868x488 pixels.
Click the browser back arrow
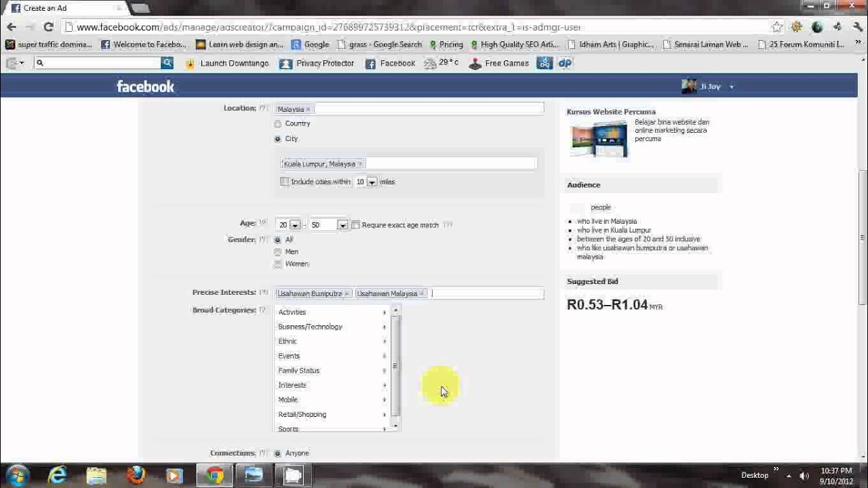12,27
